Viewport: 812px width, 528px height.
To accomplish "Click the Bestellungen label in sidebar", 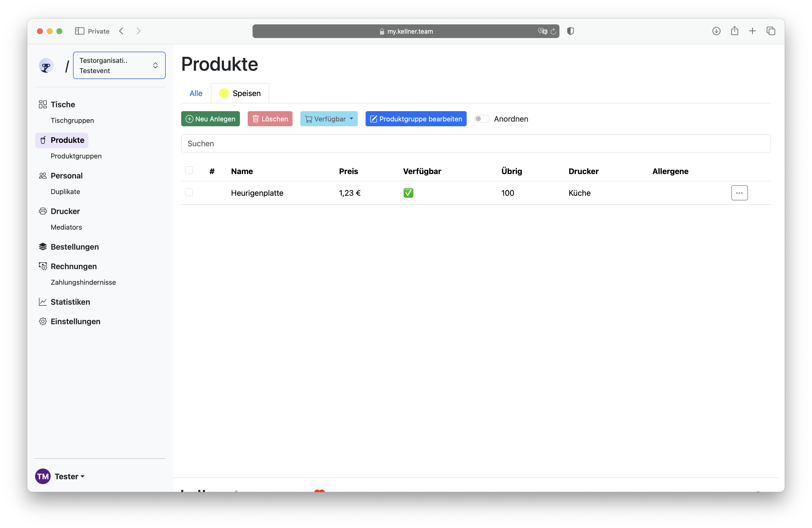I will [75, 247].
